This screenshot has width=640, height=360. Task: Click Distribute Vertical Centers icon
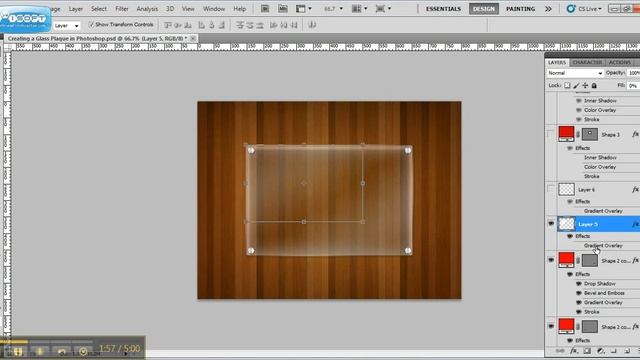coord(250,25)
